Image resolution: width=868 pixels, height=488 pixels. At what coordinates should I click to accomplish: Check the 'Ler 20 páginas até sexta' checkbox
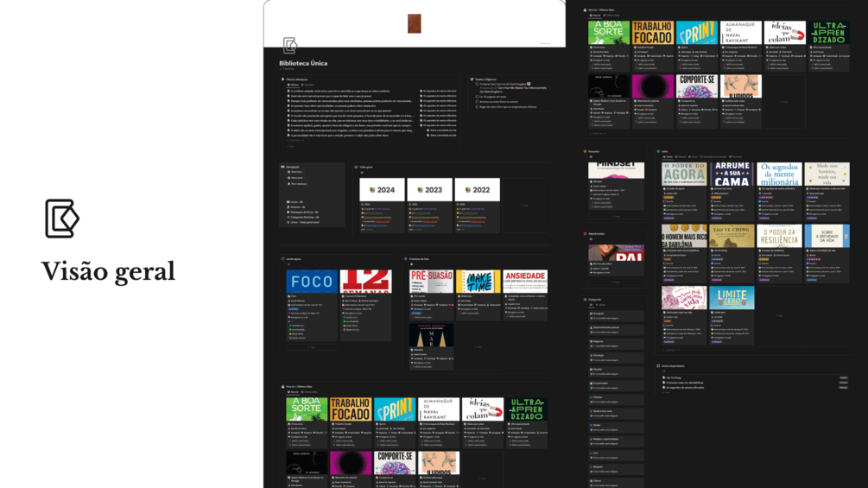click(x=477, y=96)
